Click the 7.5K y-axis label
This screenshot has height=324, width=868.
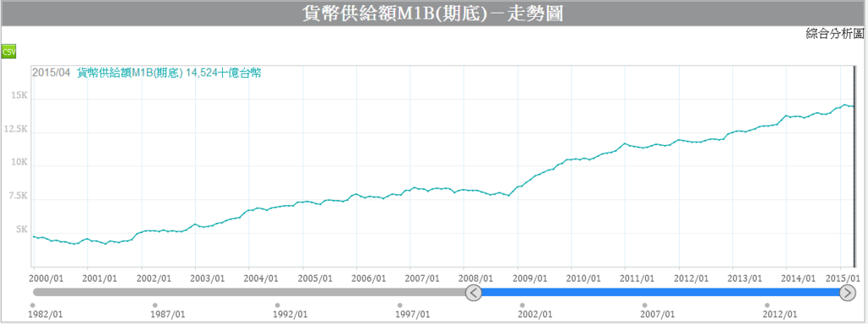pyautogui.click(x=19, y=196)
